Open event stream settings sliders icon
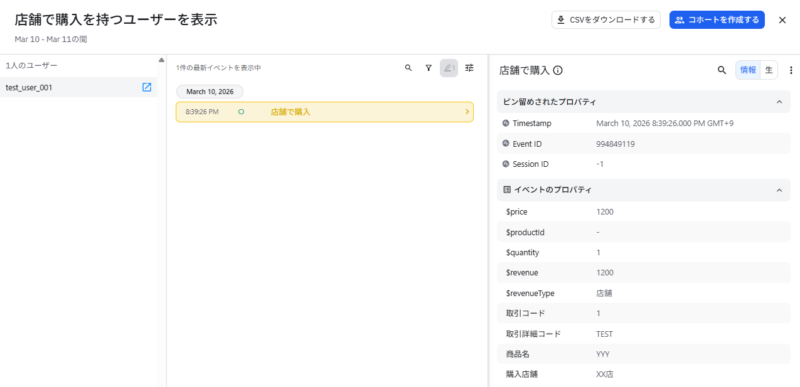 pyautogui.click(x=469, y=68)
